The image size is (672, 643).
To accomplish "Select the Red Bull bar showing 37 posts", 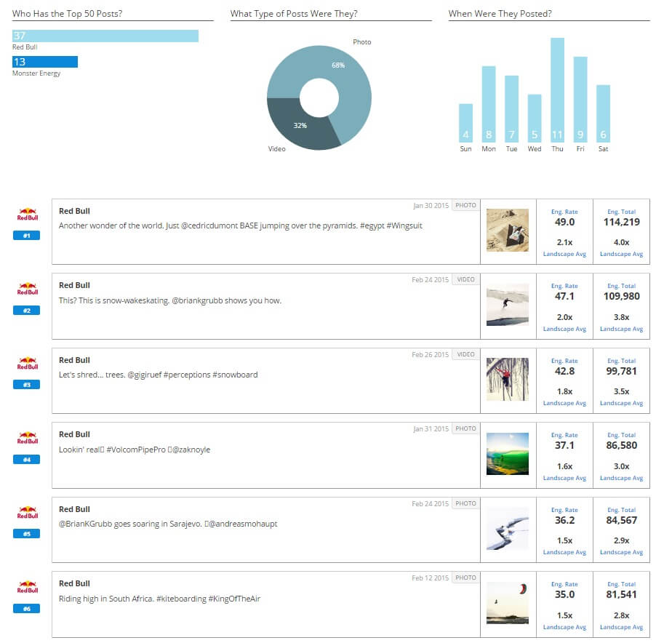I will coord(105,36).
